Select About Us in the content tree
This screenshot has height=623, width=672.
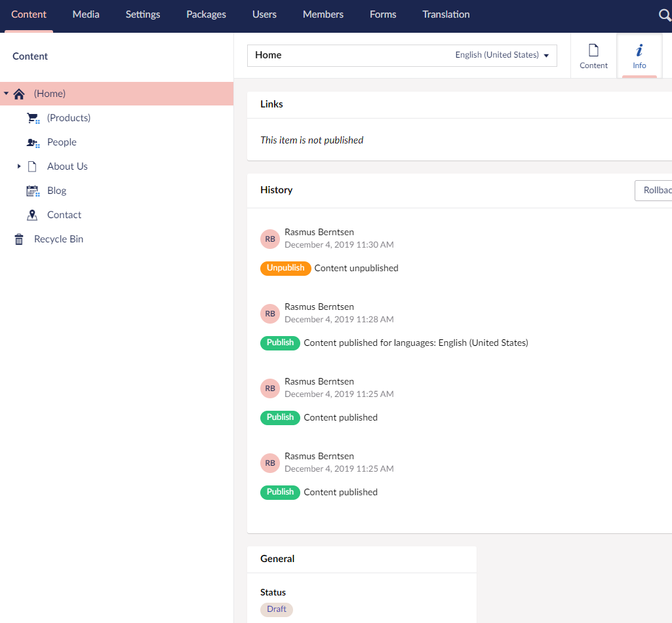(x=68, y=166)
